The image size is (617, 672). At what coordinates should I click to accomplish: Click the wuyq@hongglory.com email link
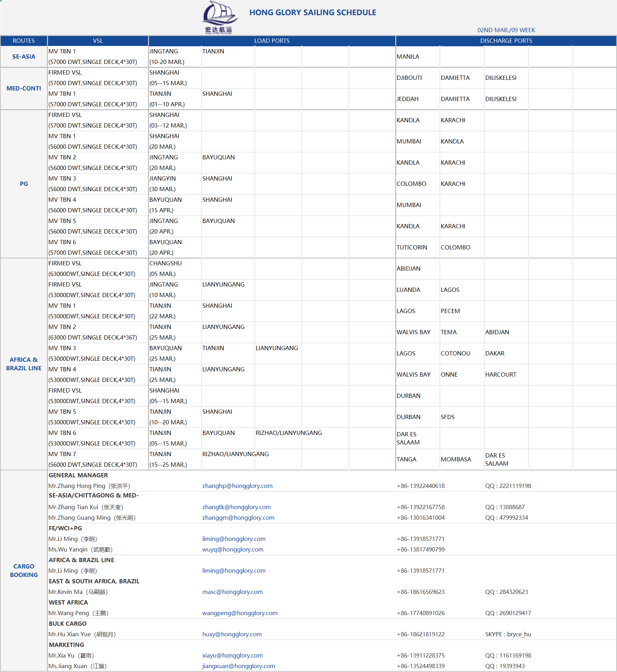tap(232, 549)
